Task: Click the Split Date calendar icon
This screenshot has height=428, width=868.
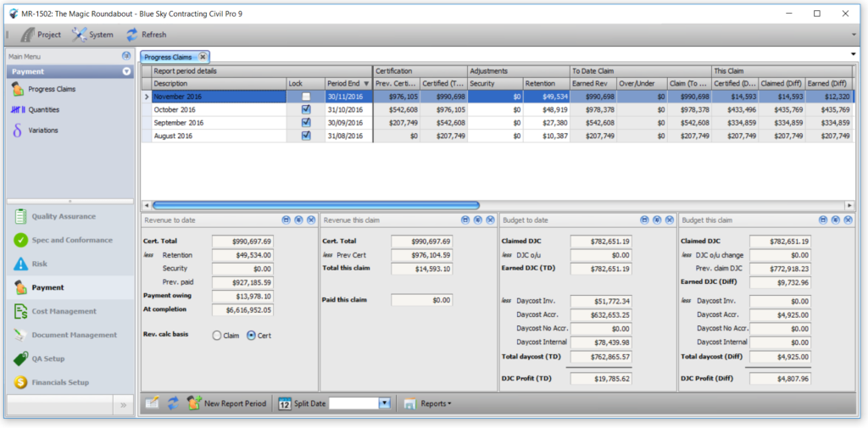Action: (x=285, y=403)
